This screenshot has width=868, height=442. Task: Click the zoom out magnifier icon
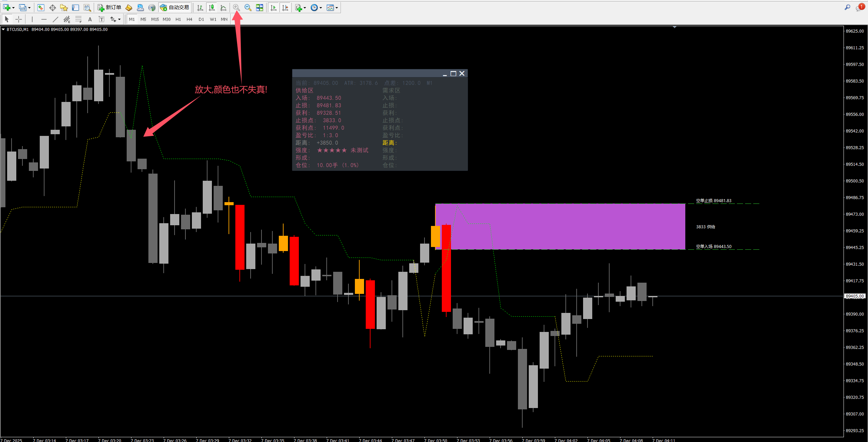(x=248, y=7)
